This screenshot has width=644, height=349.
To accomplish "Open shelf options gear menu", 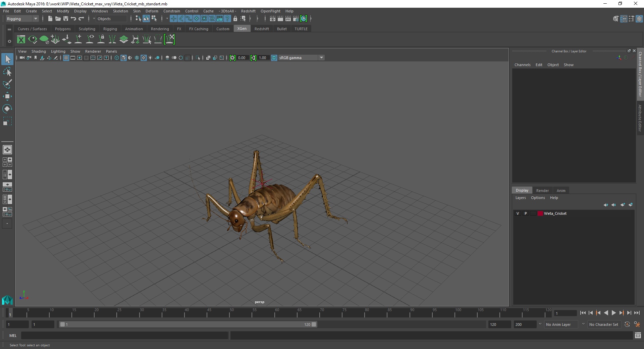I will pos(9,41).
